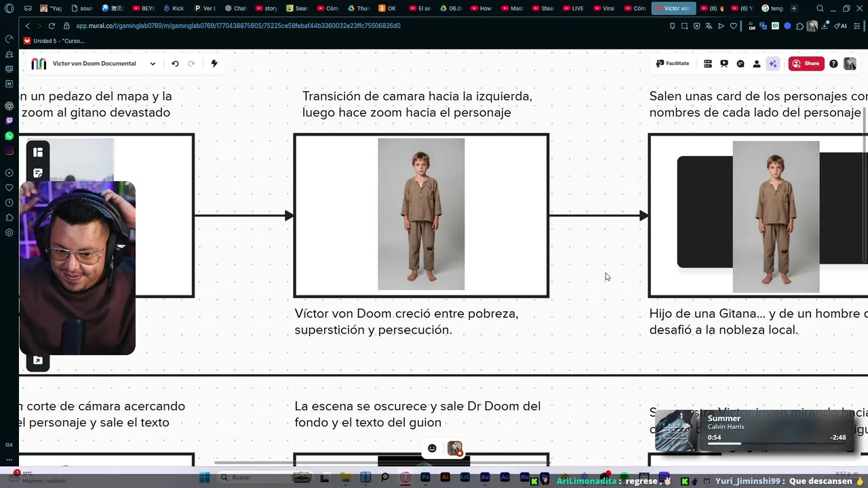The width and height of the screenshot is (868, 488).
Task: Open the downloads icon in browser toolbar
Action: [825, 26]
